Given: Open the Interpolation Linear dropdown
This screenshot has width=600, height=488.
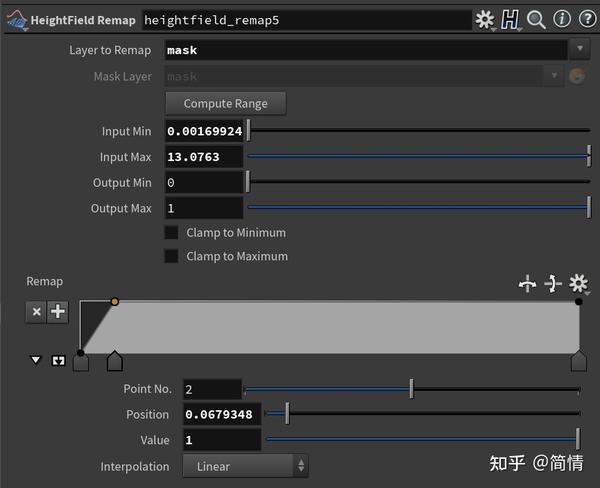Looking at the screenshot, I should click(x=245, y=466).
